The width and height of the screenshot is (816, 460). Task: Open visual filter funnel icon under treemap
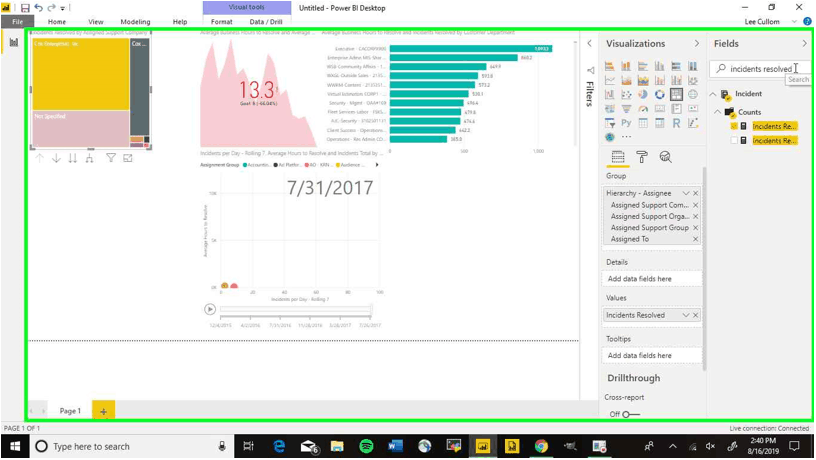click(111, 158)
